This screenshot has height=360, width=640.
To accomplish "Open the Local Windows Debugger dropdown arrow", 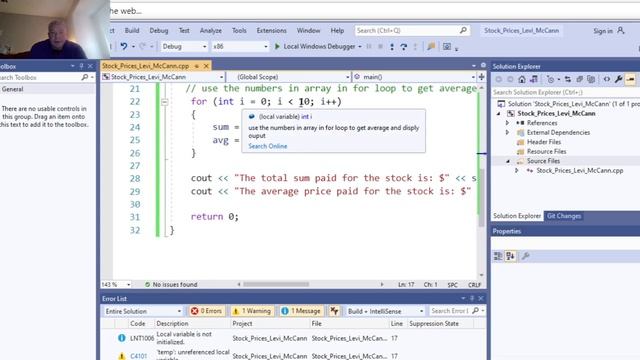I will (x=360, y=47).
